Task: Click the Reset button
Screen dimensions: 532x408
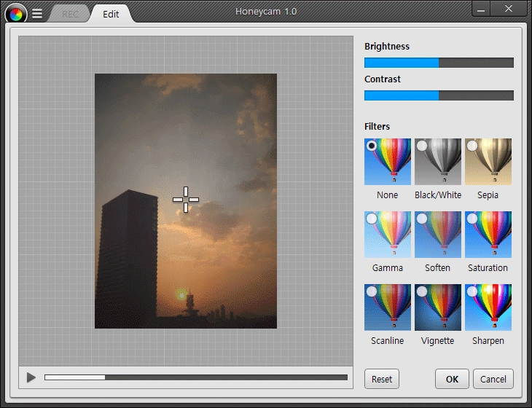Action: pyautogui.click(x=382, y=379)
